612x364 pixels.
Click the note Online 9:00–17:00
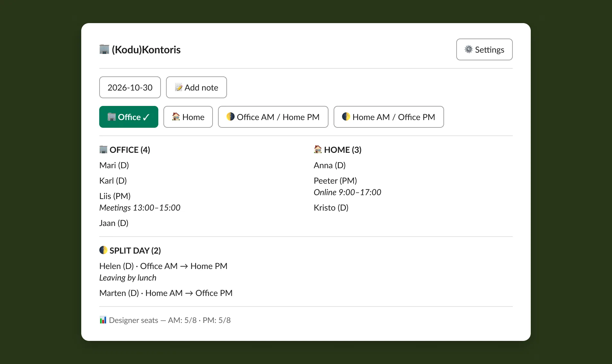pos(347,192)
